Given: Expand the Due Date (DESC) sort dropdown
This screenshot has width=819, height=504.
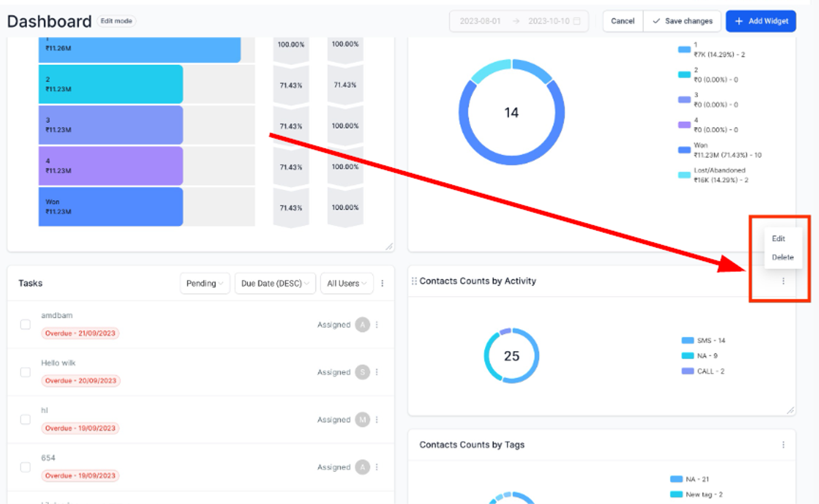Looking at the screenshot, I should [275, 283].
